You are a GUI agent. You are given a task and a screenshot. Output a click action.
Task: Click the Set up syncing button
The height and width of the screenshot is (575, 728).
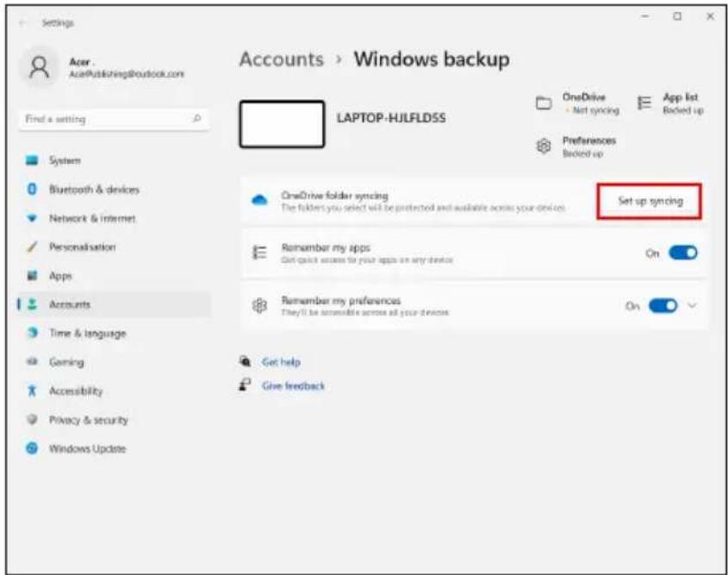[x=650, y=201]
